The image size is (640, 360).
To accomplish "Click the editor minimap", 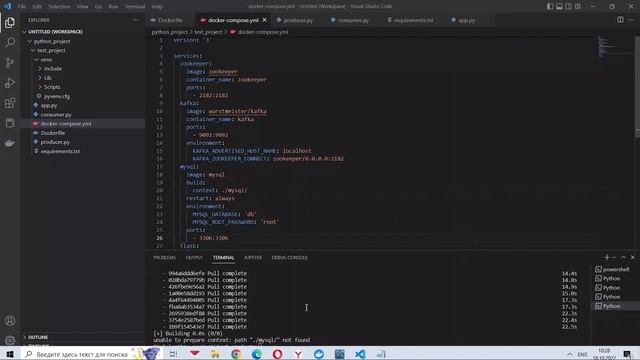I will pyautogui.click(x=615, y=47).
